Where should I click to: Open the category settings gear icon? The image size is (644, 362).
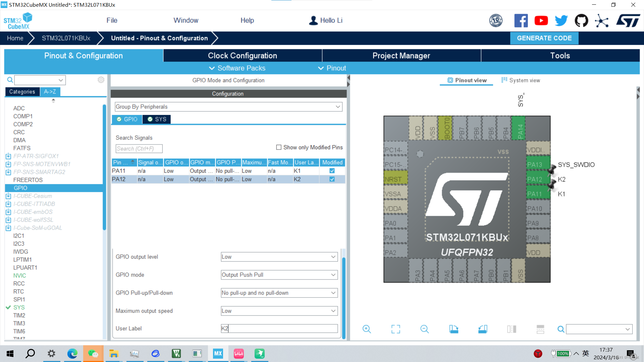point(101,80)
